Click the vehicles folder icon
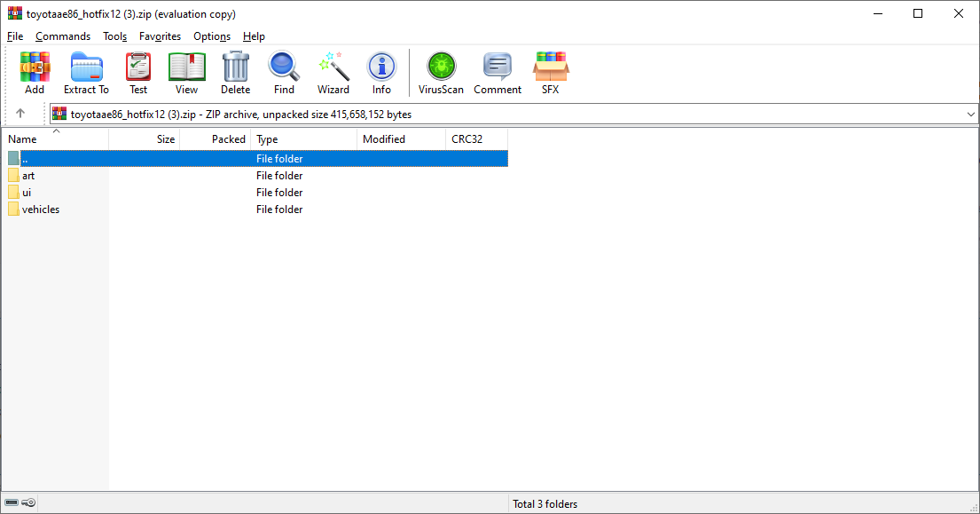 14,210
